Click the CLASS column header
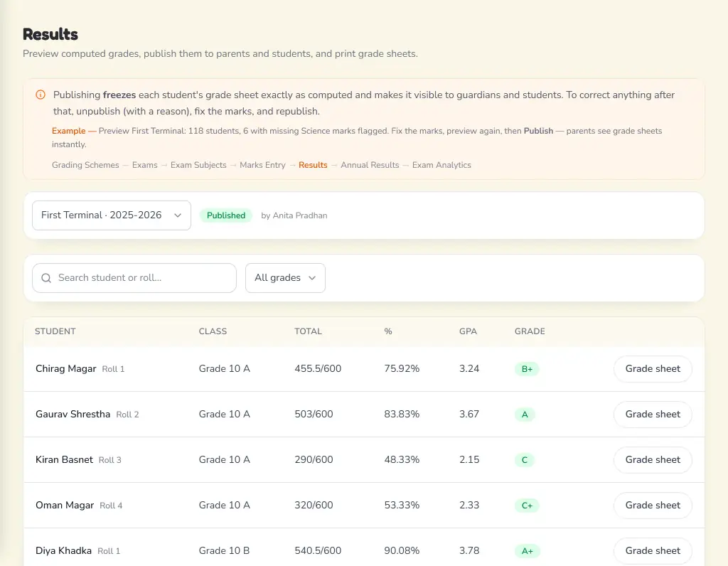 click(x=213, y=331)
